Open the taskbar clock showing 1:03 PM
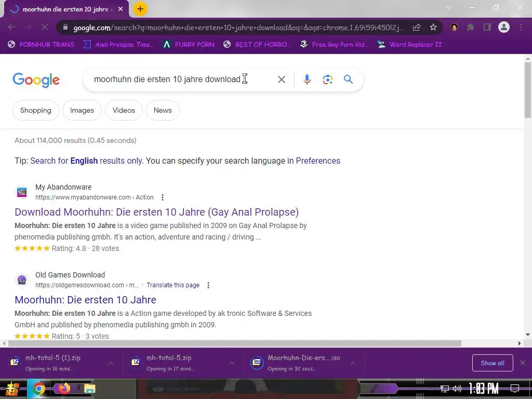Image resolution: width=532 pixels, height=399 pixels. (484, 389)
